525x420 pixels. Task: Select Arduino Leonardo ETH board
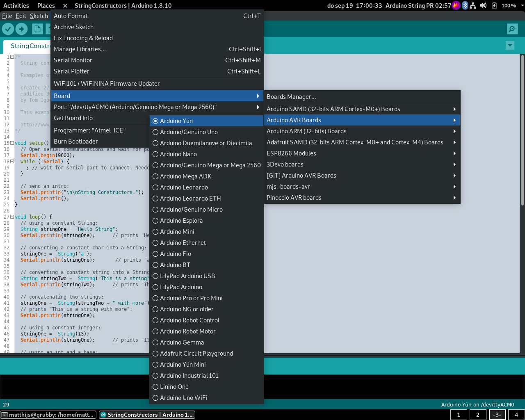tap(206, 199)
